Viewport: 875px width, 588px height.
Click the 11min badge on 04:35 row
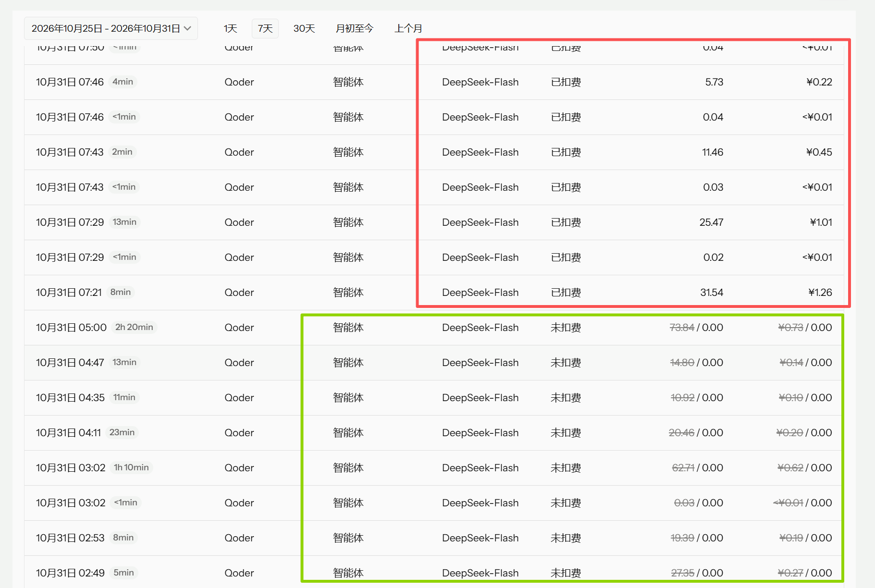[124, 397]
